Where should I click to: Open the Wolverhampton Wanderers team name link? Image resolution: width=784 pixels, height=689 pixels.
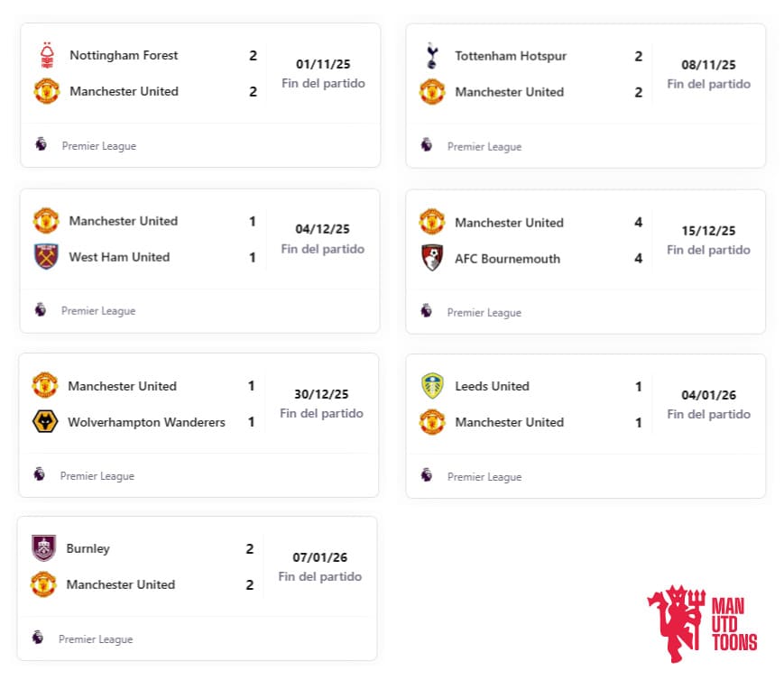(146, 422)
